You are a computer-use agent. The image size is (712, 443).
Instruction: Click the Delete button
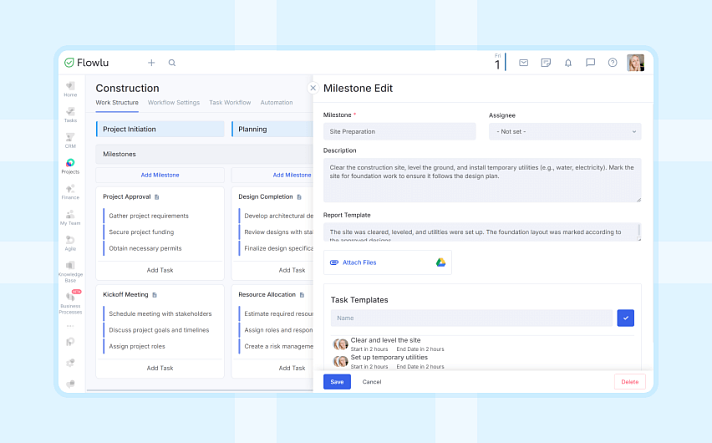coord(630,382)
